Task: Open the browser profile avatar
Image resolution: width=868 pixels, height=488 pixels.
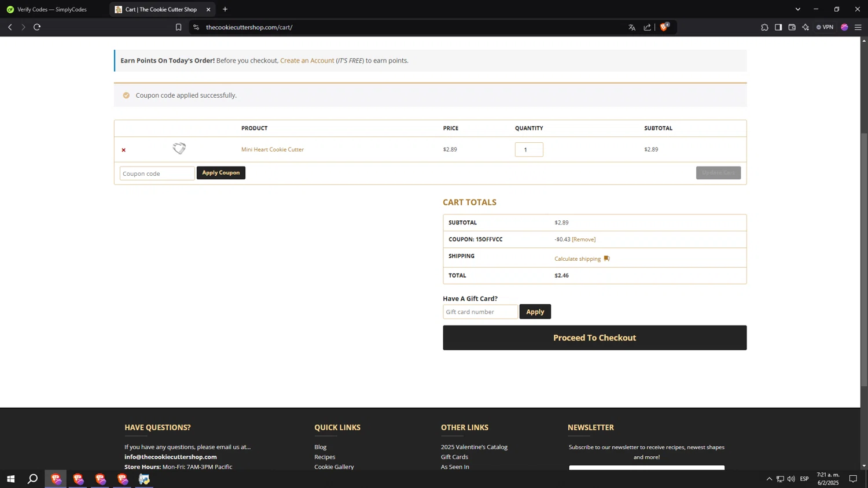Action: 844,27
